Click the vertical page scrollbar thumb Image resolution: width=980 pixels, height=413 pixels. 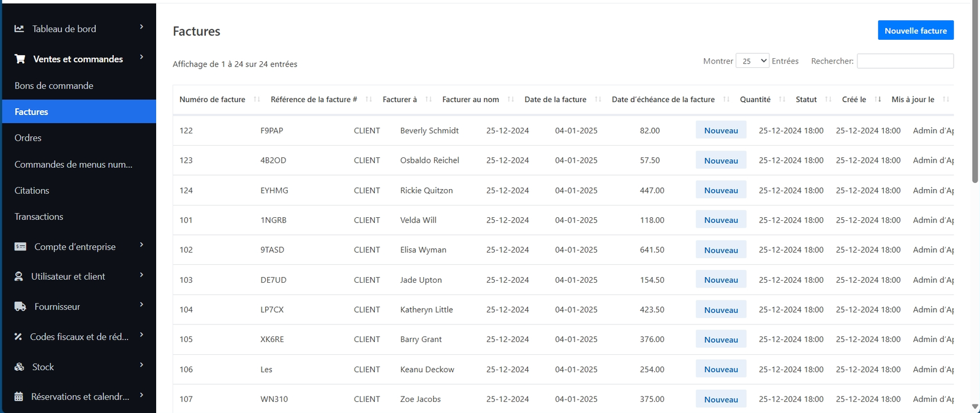[x=975, y=92]
